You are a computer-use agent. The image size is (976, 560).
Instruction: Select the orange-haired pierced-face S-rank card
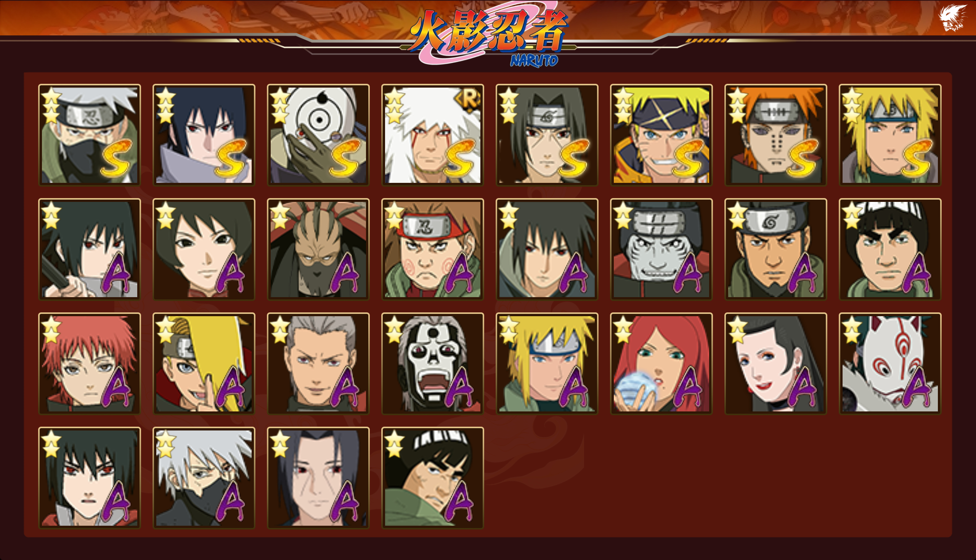point(775,134)
